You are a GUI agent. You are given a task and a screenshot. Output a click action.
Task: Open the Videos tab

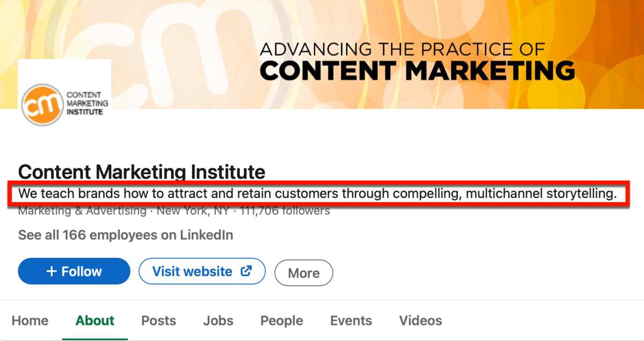point(421,321)
